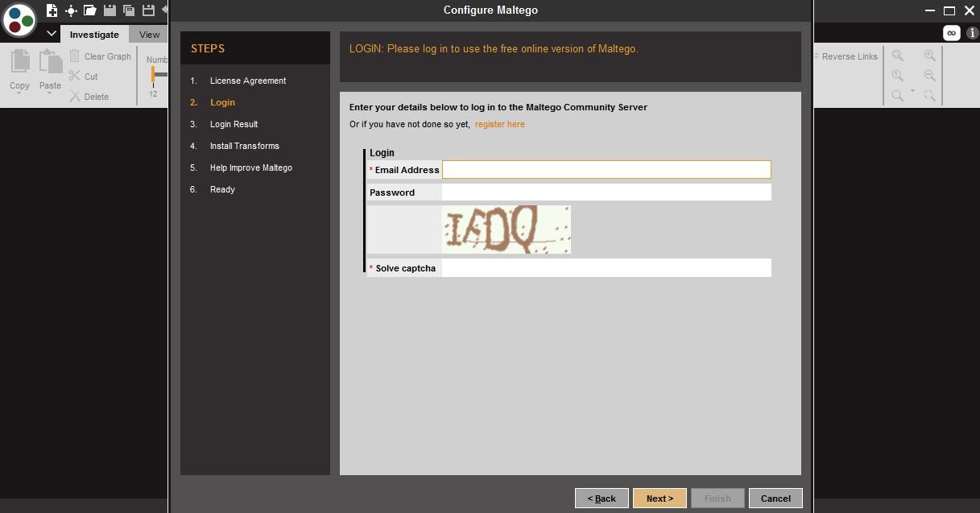
Task: Select the Install Transforms step
Action: [245, 146]
